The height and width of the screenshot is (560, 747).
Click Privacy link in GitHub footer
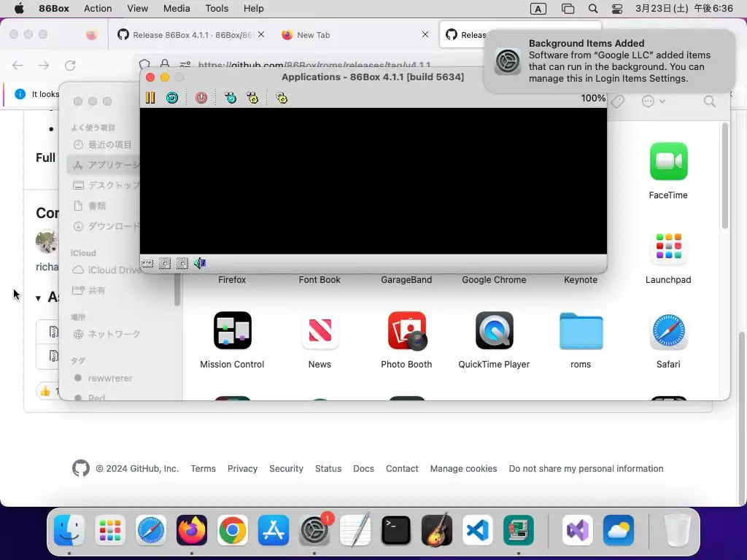[x=242, y=469]
